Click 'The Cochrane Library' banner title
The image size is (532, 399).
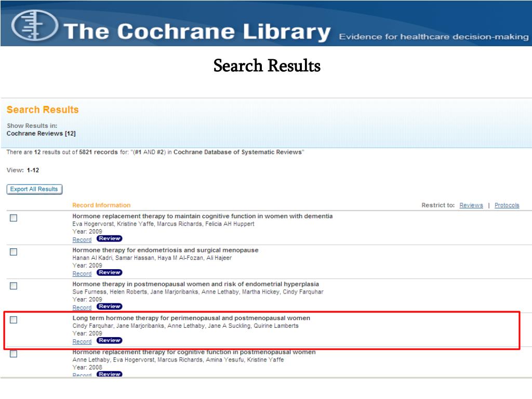pos(197,31)
